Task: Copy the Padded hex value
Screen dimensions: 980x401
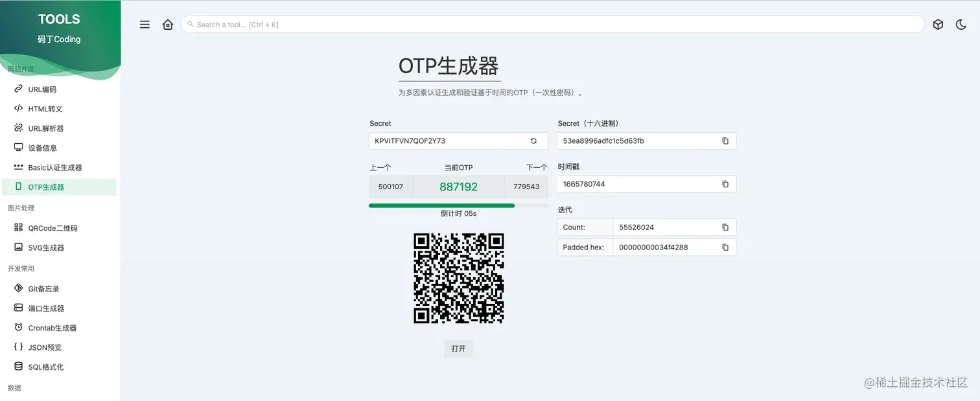Action: tap(725, 247)
